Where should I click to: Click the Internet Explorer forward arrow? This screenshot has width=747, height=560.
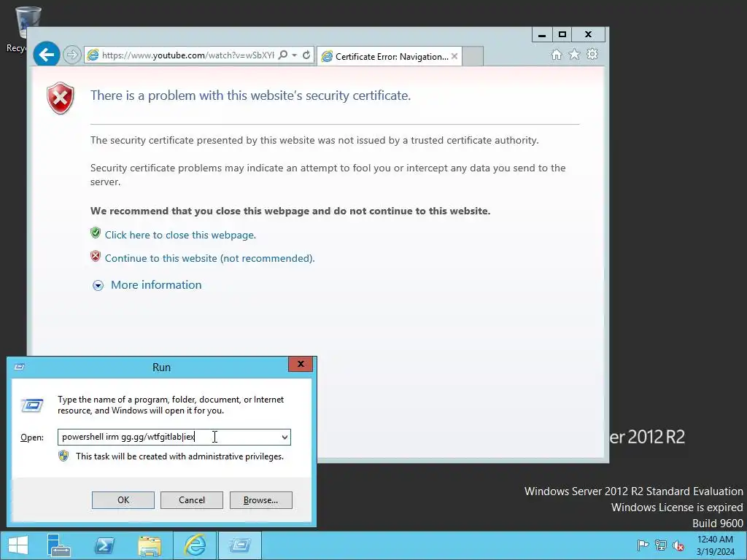point(72,55)
